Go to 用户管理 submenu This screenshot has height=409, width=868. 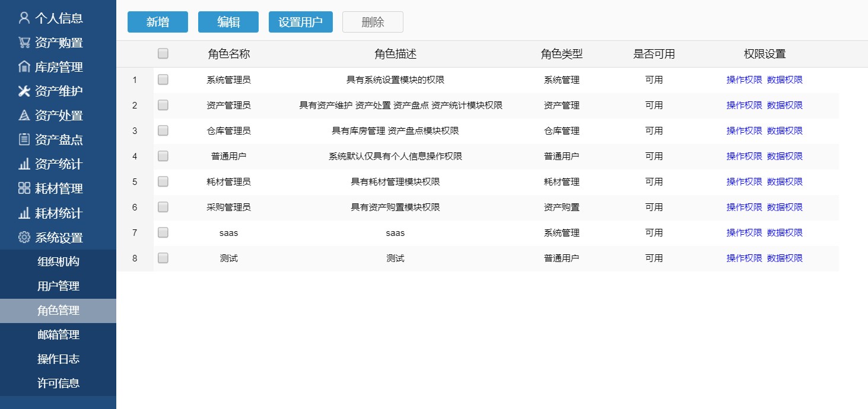click(x=58, y=286)
